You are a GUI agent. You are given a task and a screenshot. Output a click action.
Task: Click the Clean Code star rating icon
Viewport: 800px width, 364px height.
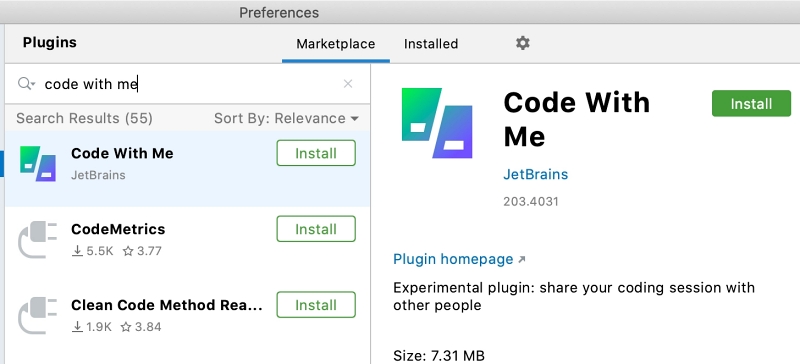(x=126, y=327)
